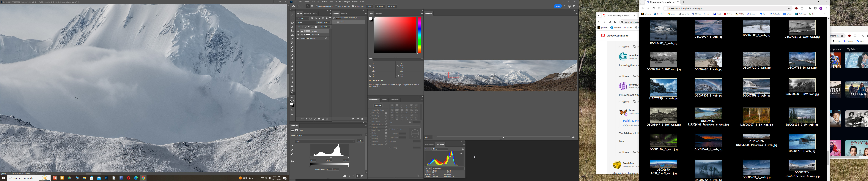Open the Normal blend mode dropdown
Screen dimensions: 868x181
[306, 23]
